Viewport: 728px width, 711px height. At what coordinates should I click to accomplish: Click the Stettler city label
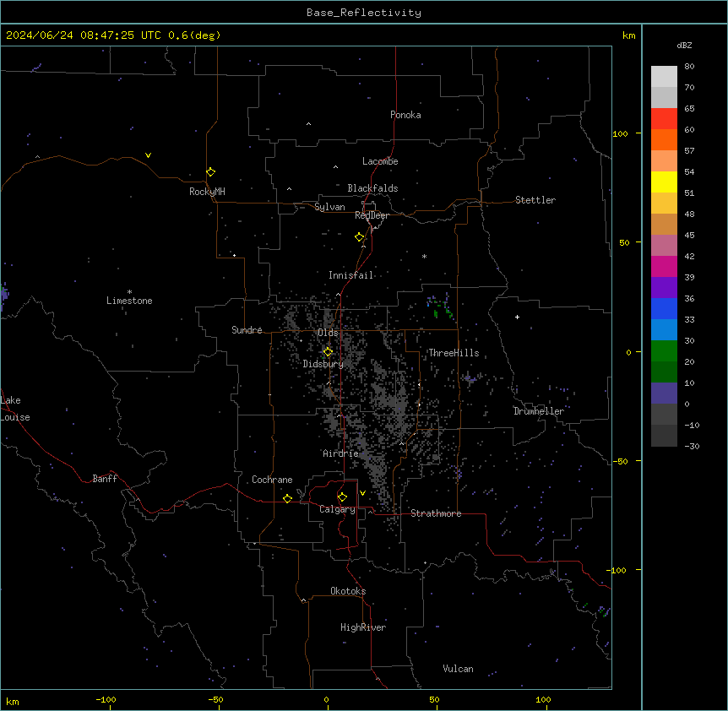click(x=535, y=200)
